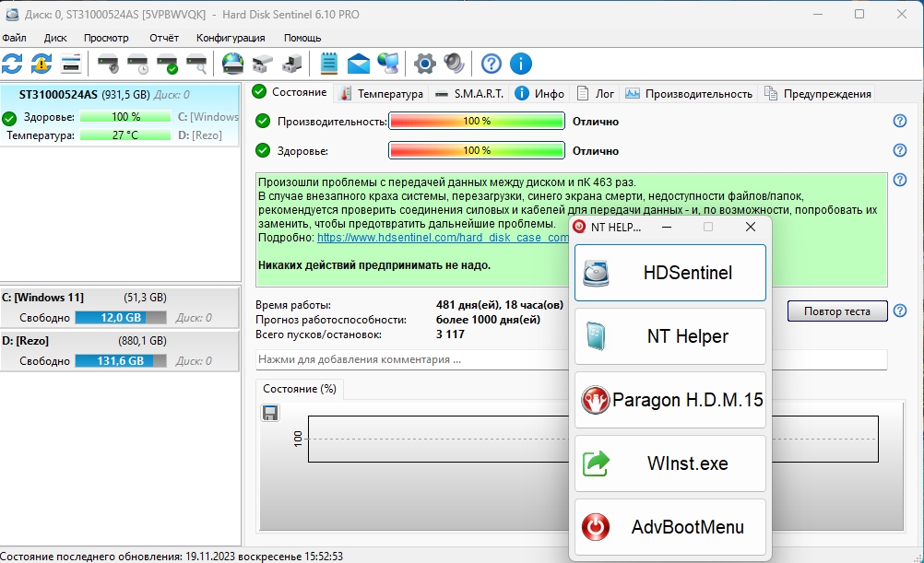Switch to the Лог tab
This screenshot has height=563, width=924.
[x=595, y=94]
